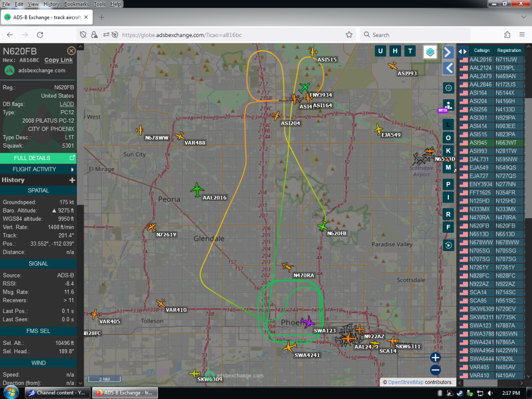Select the SKW6309 aircraft icon on map
The image size is (532, 399).
click(x=194, y=373)
